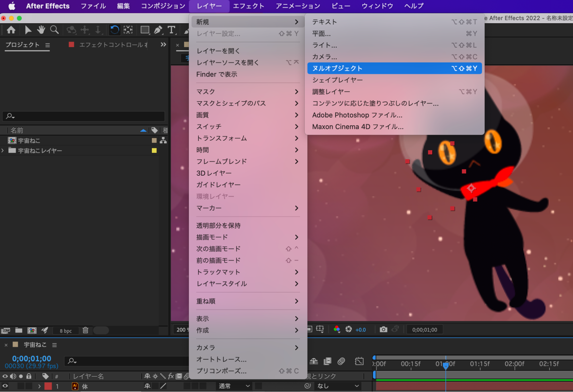Toggle lock column header in timeline
573x392 pixels.
29,376
